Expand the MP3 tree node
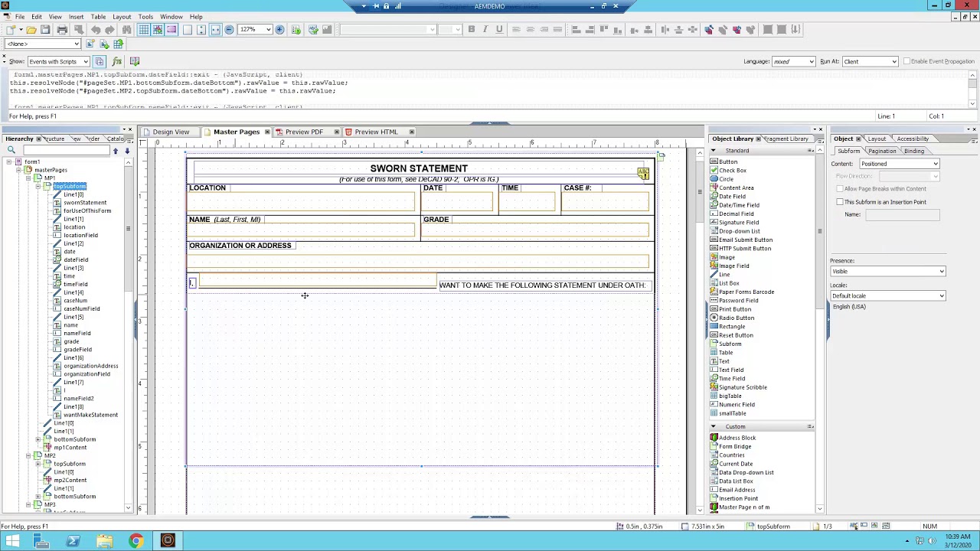 pyautogui.click(x=28, y=505)
